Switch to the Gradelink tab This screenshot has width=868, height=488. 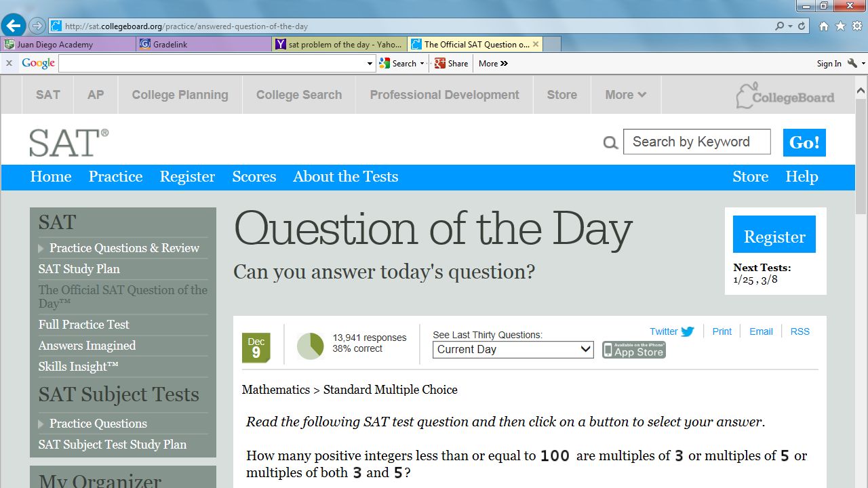[x=203, y=44]
